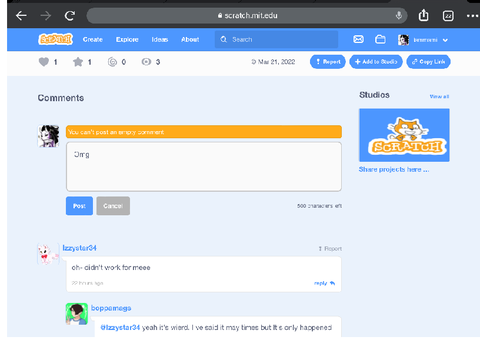Click the '500 characters left' text
This screenshot has width=480, height=360.
[x=319, y=206]
